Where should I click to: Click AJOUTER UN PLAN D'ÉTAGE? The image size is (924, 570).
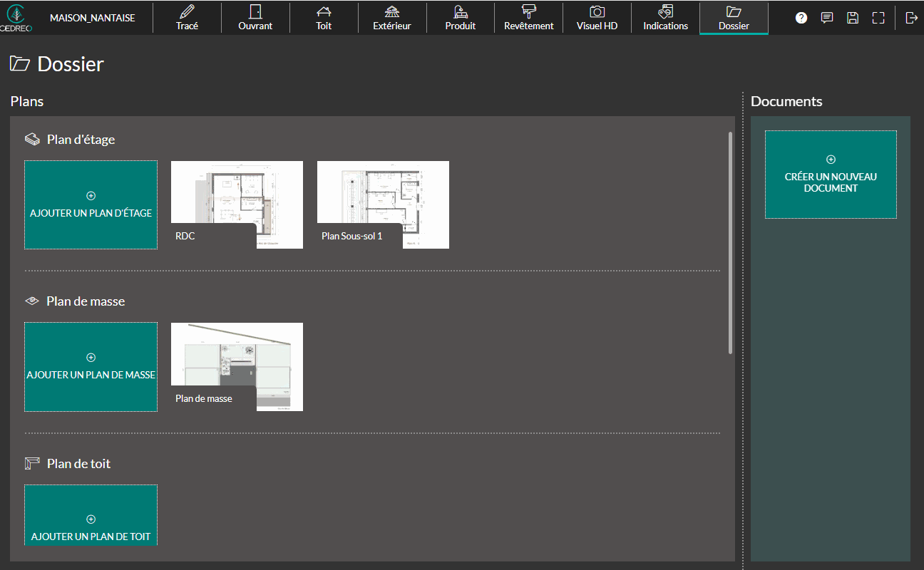click(x=91, y=204)
